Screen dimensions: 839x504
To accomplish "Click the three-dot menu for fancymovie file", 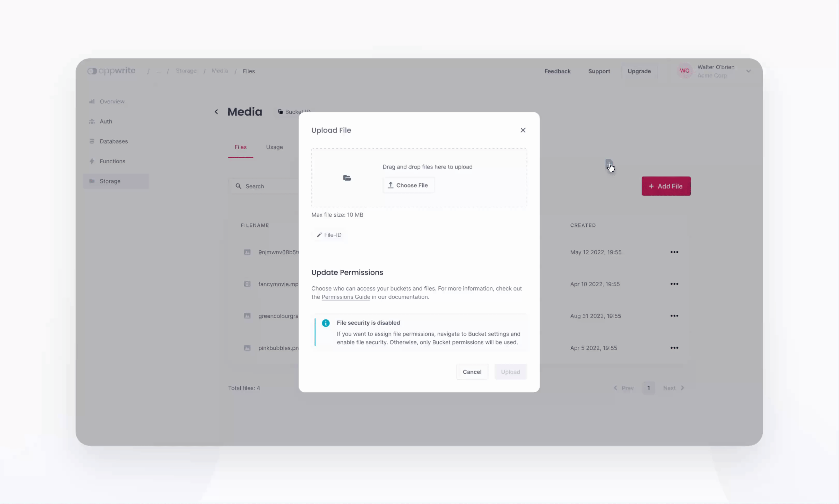I will (674, 284).
